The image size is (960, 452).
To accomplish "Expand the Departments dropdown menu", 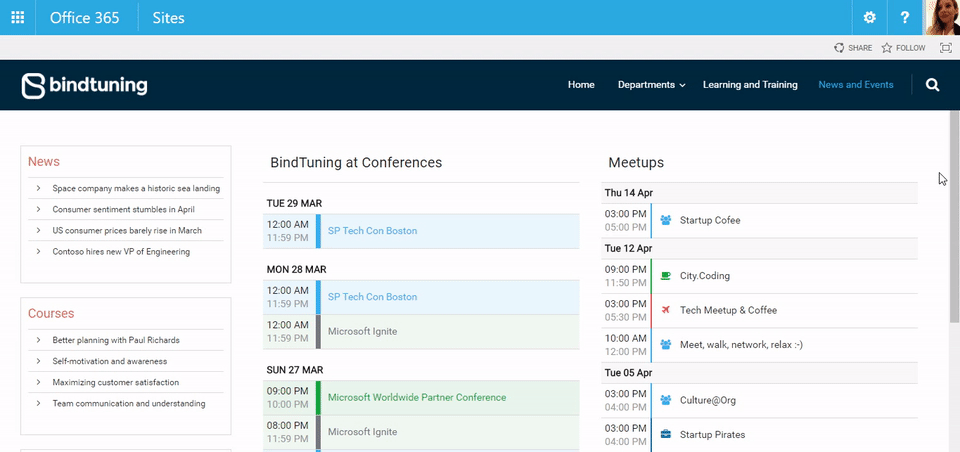I will pos(651,85).
